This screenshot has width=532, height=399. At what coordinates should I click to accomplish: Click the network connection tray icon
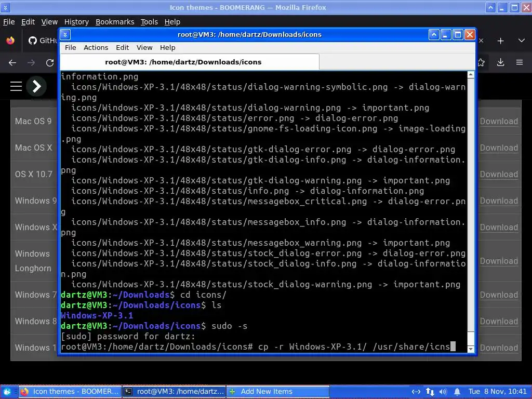pos(416,392)
